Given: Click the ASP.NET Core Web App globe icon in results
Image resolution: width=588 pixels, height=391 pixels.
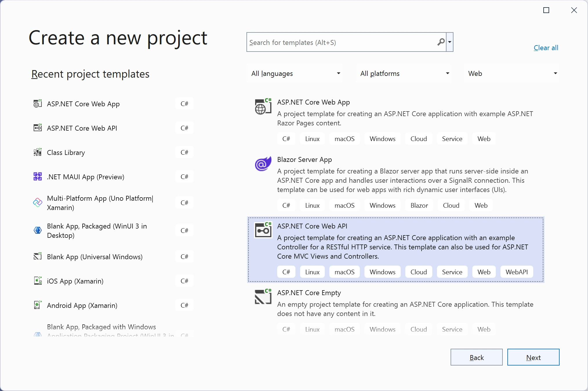Looking at the screenshot, I should (x=263, y=107).
